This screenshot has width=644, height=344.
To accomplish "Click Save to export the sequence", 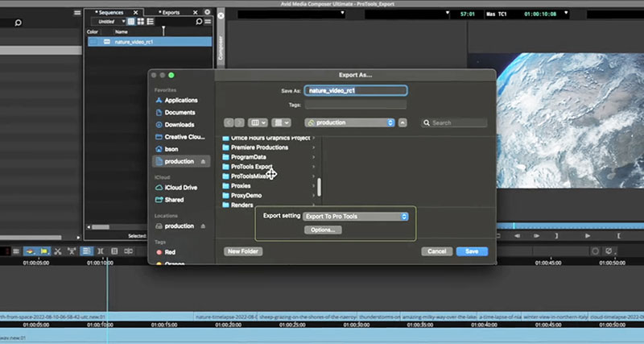I will coord(472,251).
